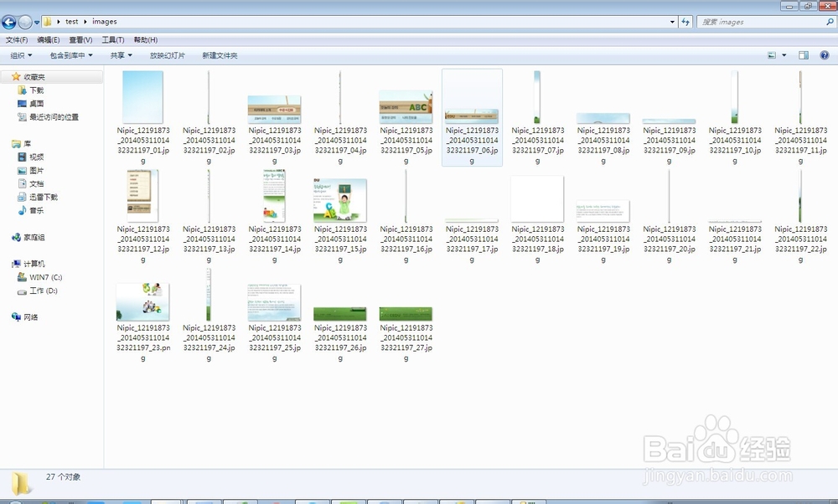The image size is (838, 504).
Task: Open the 图片 library
Action: coord(36,170)
